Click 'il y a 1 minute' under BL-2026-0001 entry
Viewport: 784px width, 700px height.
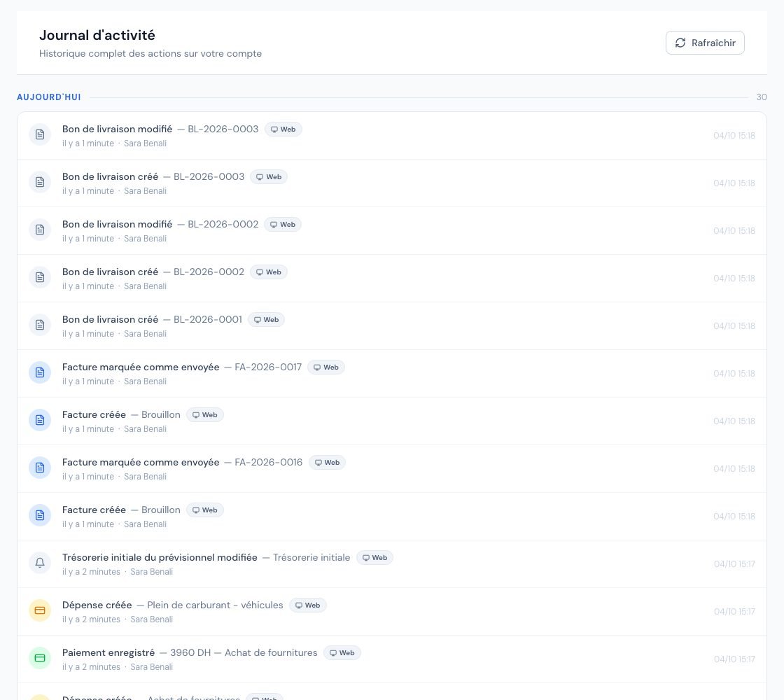click(x=88, y=333)
